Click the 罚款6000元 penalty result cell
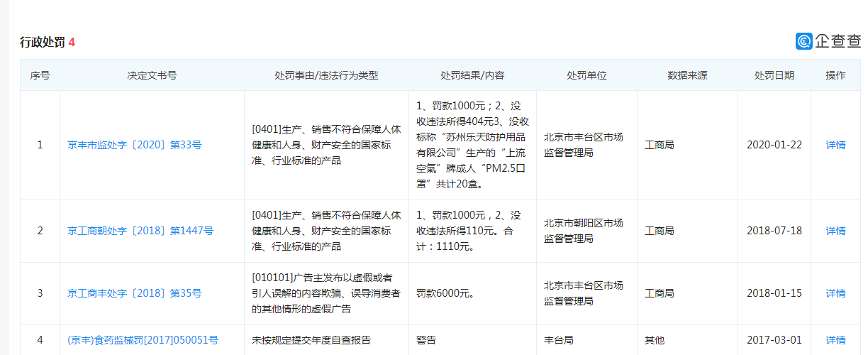This screenshot has height=355, width=868. [445, 293]
